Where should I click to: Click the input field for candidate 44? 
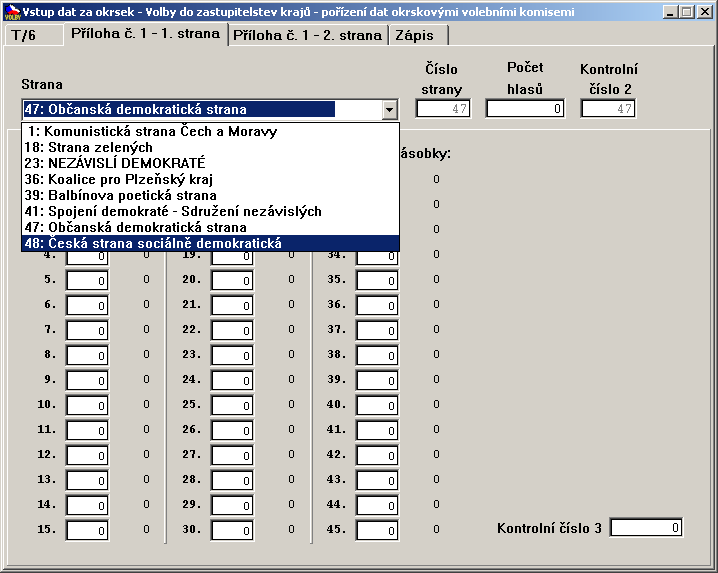377,505
